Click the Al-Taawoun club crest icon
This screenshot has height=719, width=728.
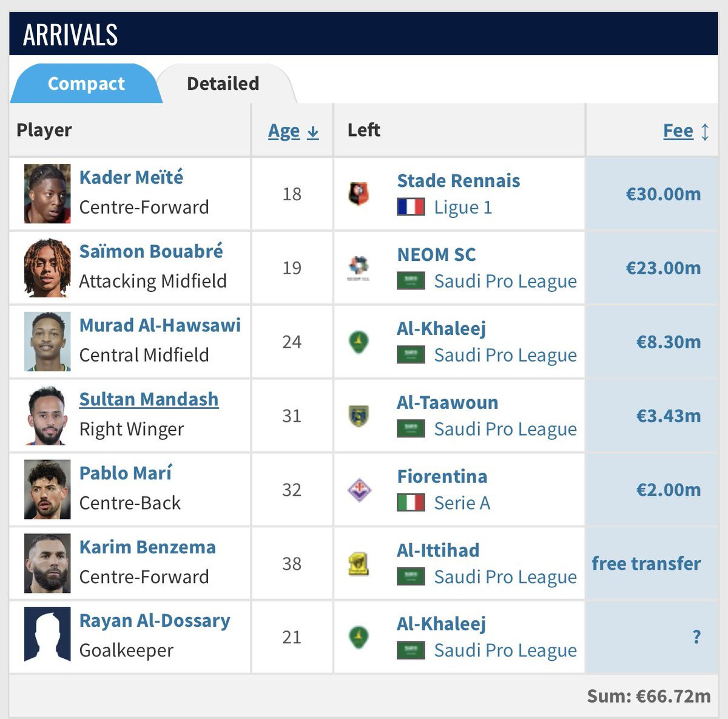[x=359, y=416]
